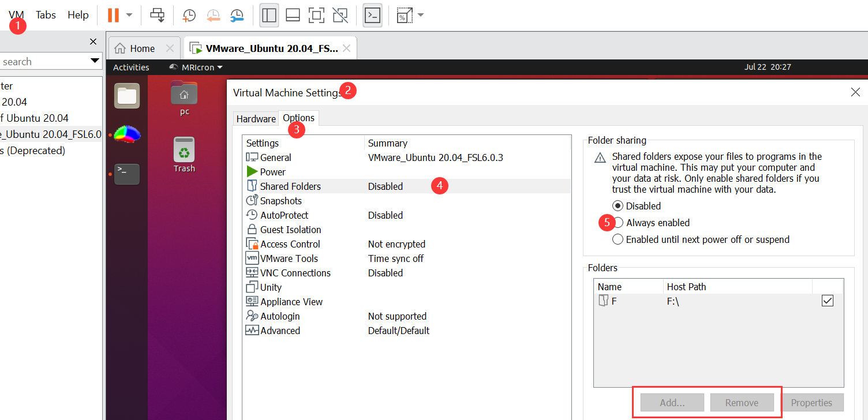Click the pc home folder desktop icon
Viewport: 868px width, 420px height.
click(184, 99)
